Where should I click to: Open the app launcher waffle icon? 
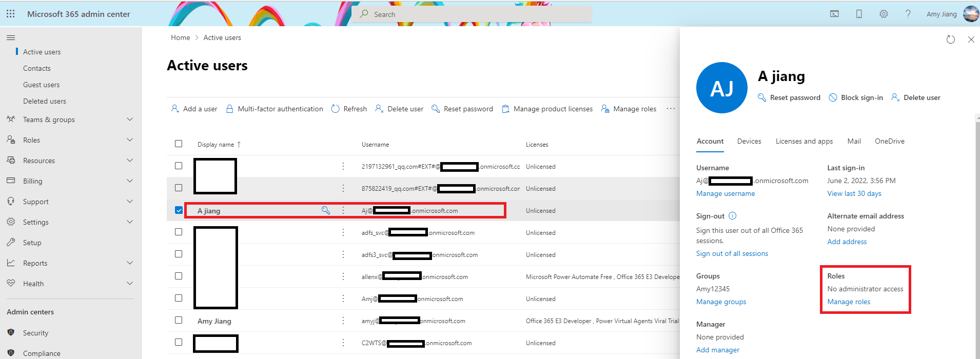[10, 14]
